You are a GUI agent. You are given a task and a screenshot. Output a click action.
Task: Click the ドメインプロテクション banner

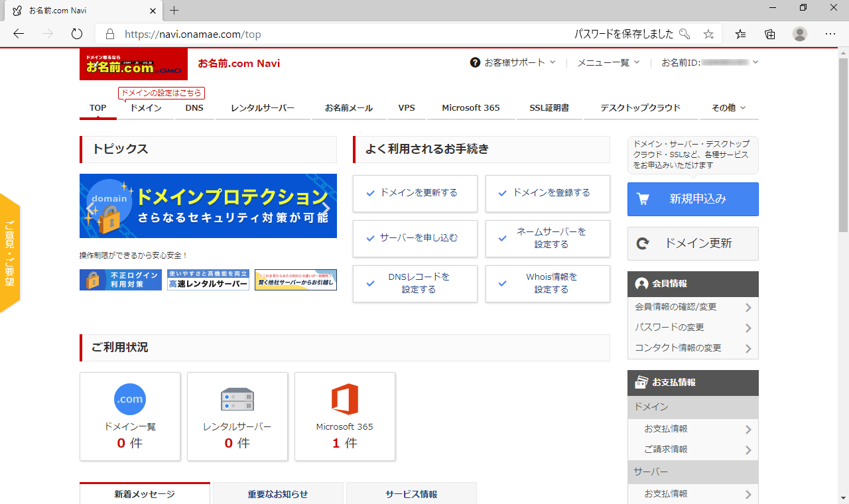point(208,206)
